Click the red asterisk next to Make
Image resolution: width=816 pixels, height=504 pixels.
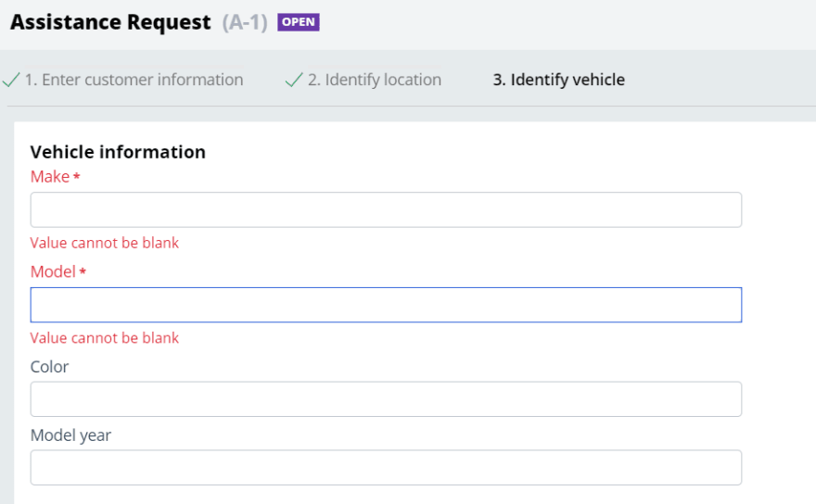tap(76, 176)
